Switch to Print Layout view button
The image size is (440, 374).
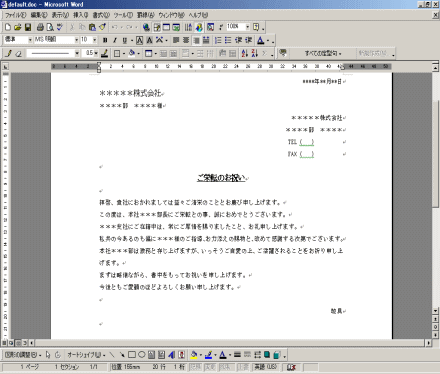coord(18,342)
